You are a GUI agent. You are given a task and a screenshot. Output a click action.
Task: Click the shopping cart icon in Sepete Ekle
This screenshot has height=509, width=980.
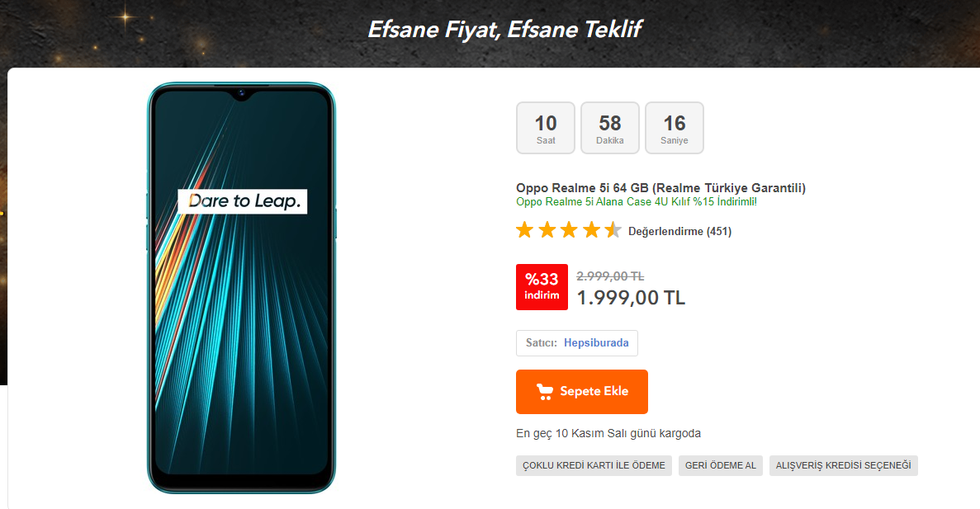[x=544, y=392]
